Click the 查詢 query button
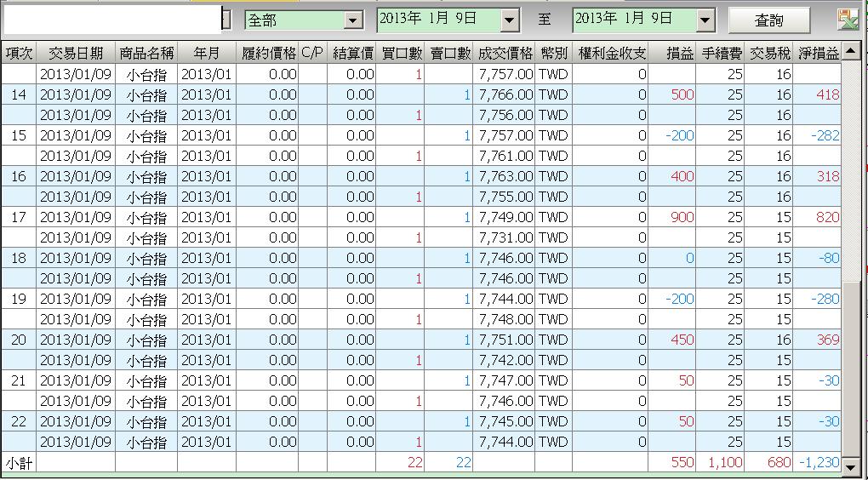The height and width of the screenshot is (480, 868). [x=768, y=20]
